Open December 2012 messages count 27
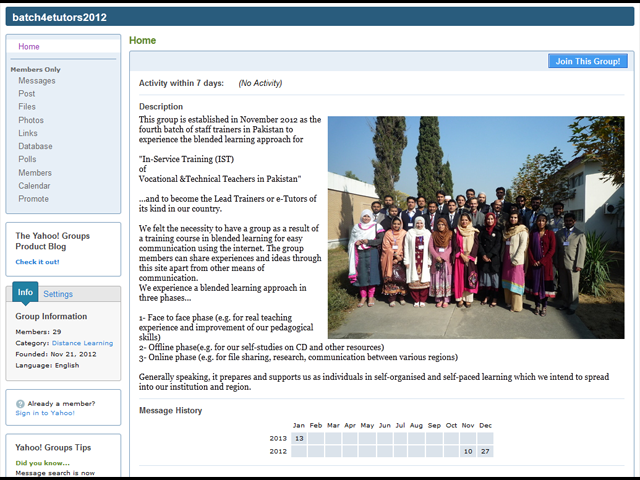Viewport: 640px width, 480px height. tap(485, 451)
